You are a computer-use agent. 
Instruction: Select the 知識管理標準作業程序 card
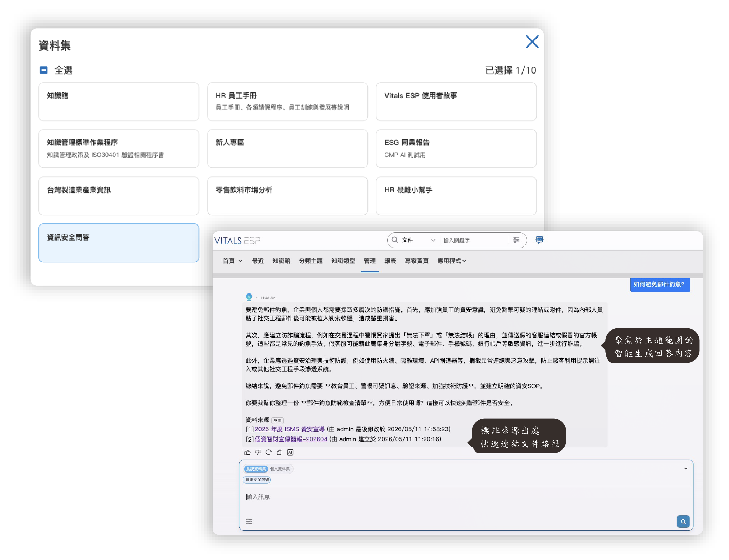tap(119, 148)
